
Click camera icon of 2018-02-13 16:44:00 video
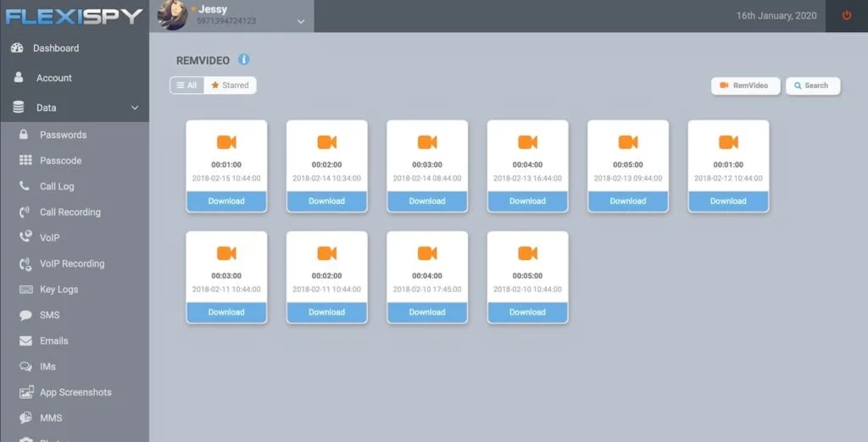coord(527,142)
